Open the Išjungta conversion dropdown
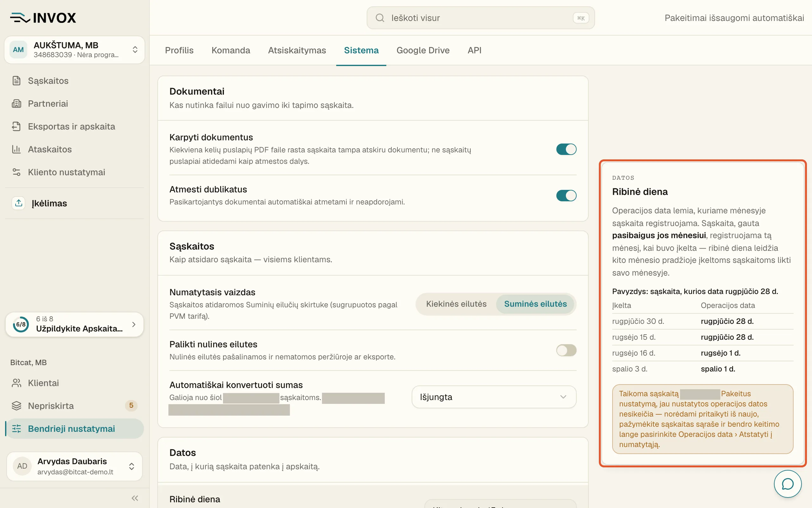The width and height of the screenshot is (812, 508). 494,397
